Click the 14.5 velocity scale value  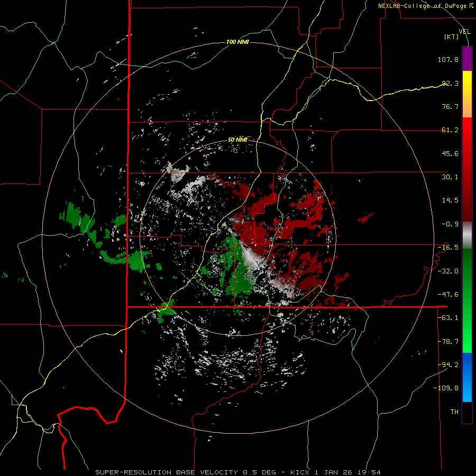pos(450,200)
